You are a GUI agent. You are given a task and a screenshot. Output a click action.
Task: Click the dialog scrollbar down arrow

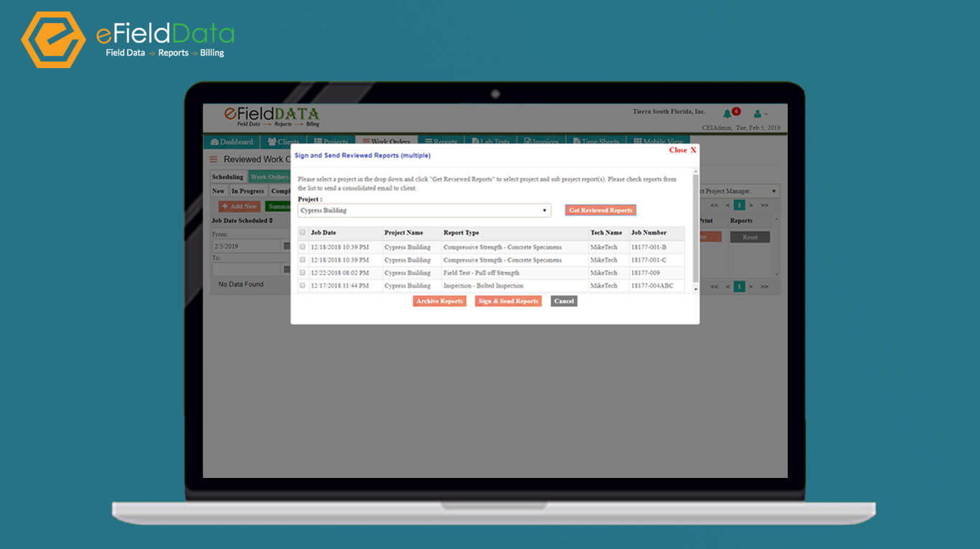694,288
